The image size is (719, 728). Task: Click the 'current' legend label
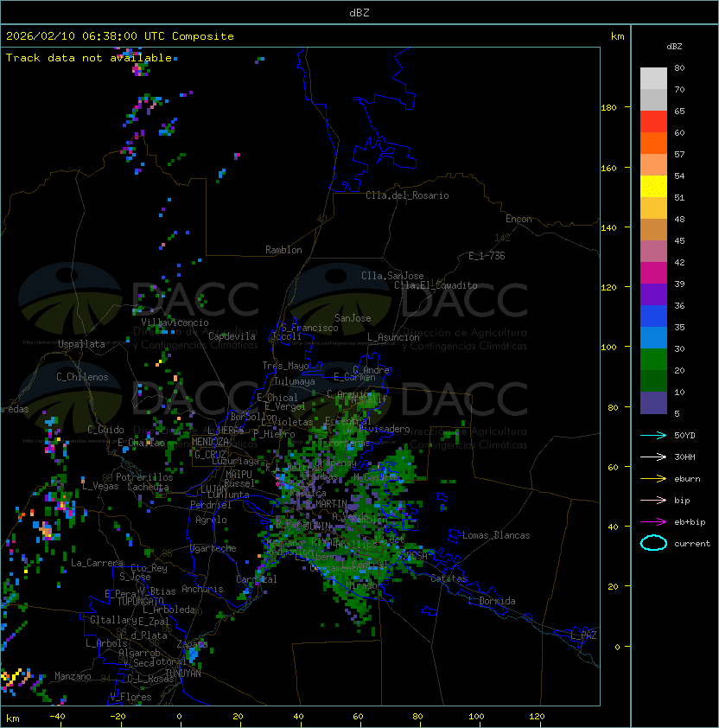point(691,544)
